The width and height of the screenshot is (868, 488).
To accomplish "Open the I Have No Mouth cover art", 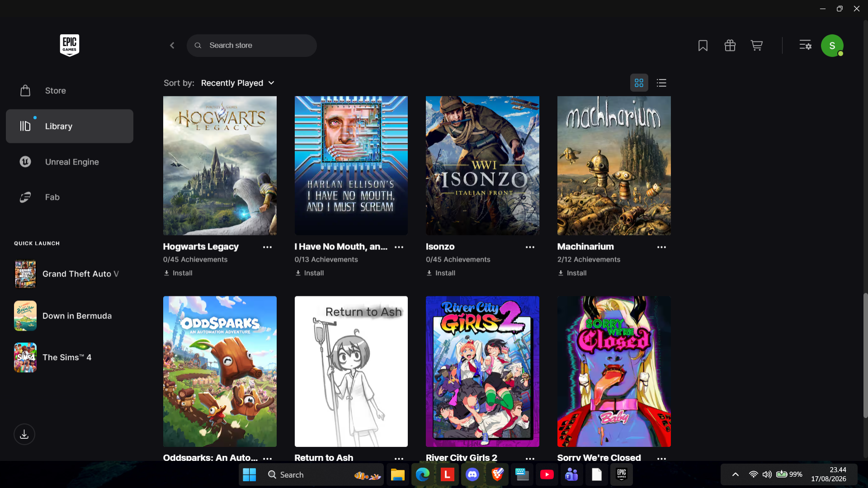I will point(351,165).
